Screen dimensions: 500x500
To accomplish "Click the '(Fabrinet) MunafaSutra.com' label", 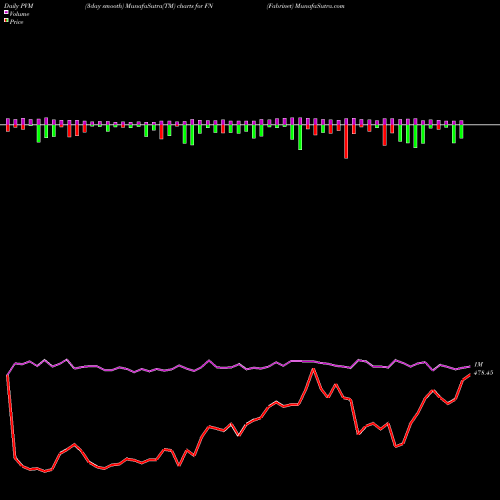I will point(305,6).
